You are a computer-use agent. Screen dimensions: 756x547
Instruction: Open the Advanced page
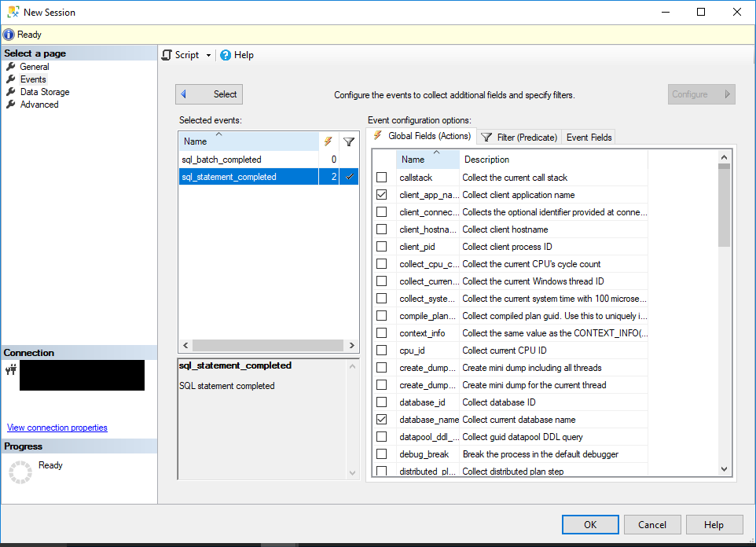click(39, 104)
